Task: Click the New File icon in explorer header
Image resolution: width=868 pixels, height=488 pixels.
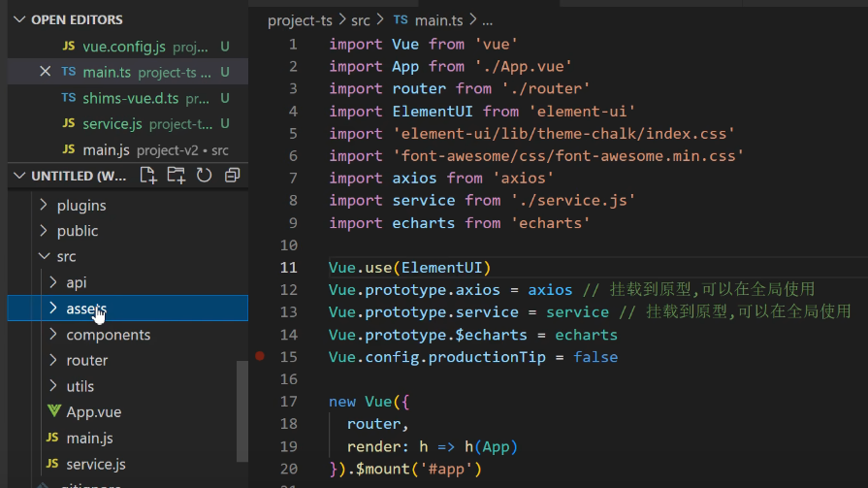Action: click(147, 176)
